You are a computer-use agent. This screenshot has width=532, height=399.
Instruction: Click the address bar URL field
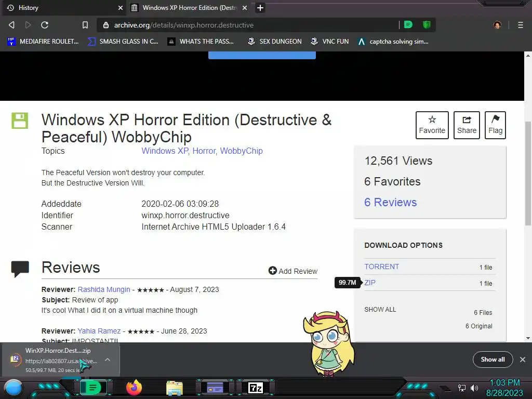(x=251, y=25)
